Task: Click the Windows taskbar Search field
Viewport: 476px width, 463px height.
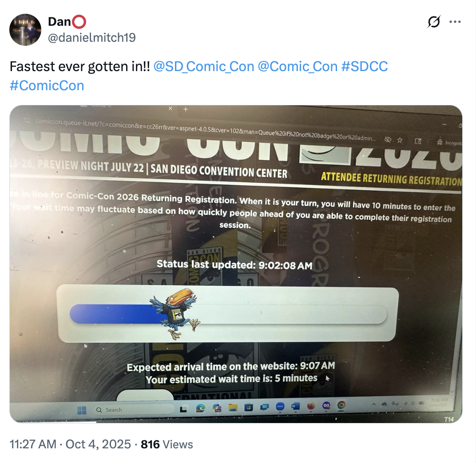Action: point(133,410)
